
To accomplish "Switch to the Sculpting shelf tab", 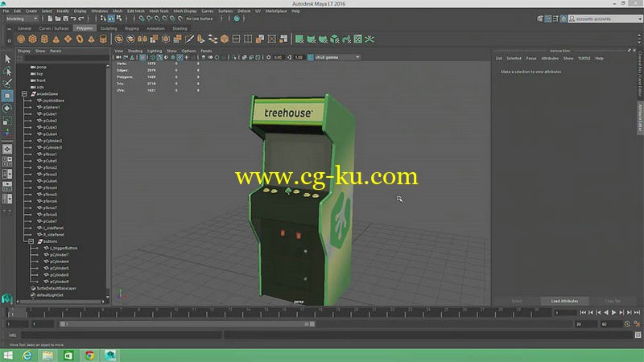I will point(109,28).
